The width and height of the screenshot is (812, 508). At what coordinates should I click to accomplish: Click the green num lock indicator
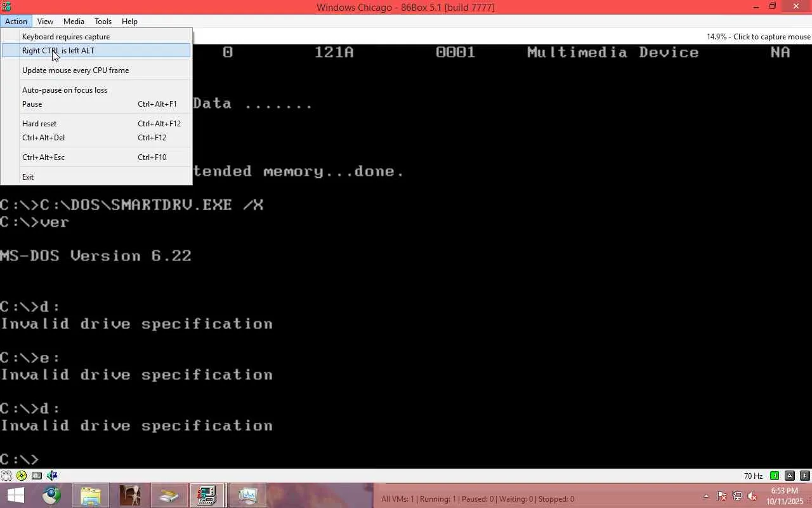tap(775, 476)
